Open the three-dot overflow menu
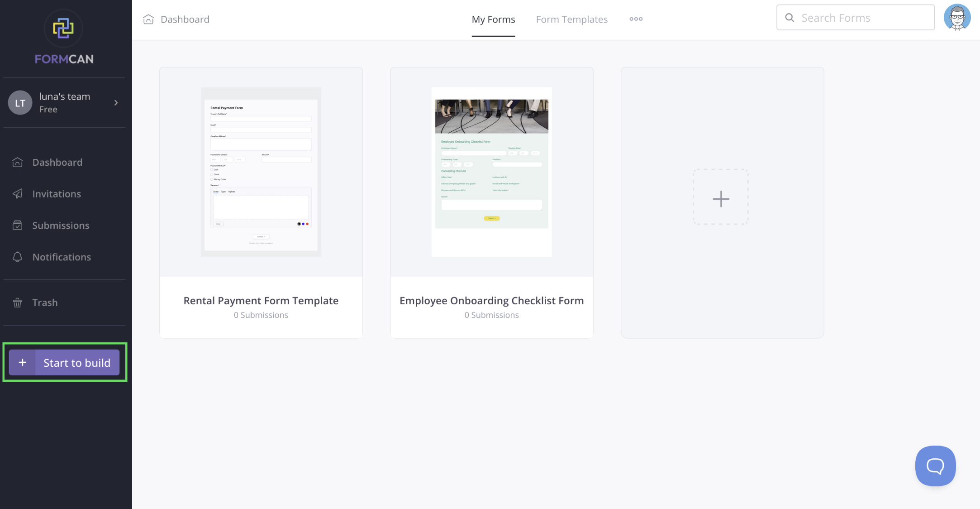This screenshot has height=509, width=980. [x=636, y=18]
